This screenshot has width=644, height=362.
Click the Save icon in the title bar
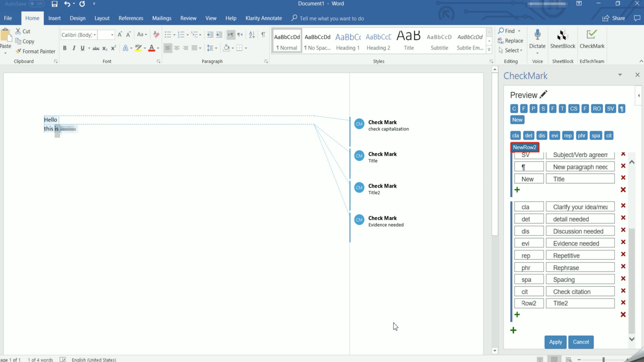(55, 4)
